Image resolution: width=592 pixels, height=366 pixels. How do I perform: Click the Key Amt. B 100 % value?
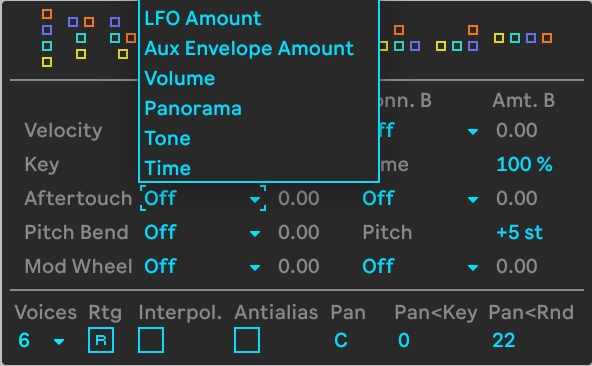(x=524, y=164)
